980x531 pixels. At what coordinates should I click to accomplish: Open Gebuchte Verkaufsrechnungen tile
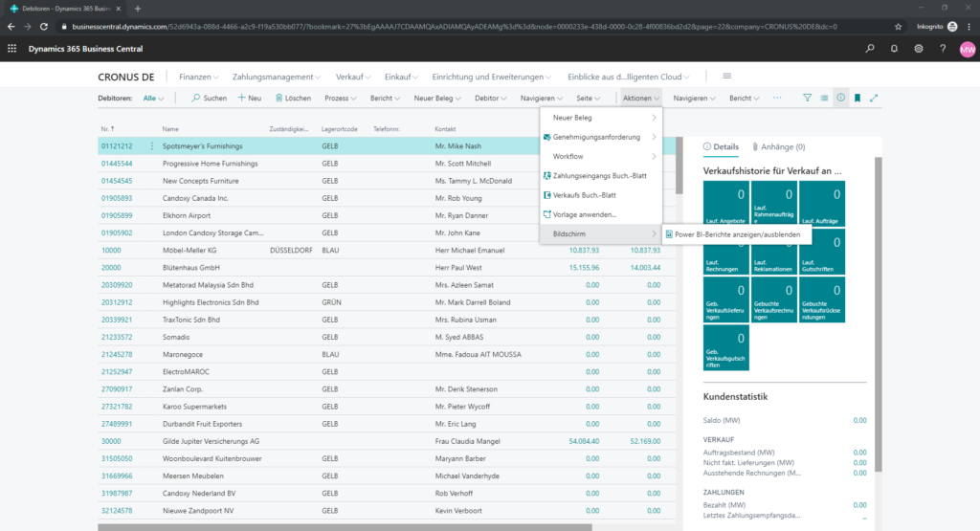tap(773, 299)
